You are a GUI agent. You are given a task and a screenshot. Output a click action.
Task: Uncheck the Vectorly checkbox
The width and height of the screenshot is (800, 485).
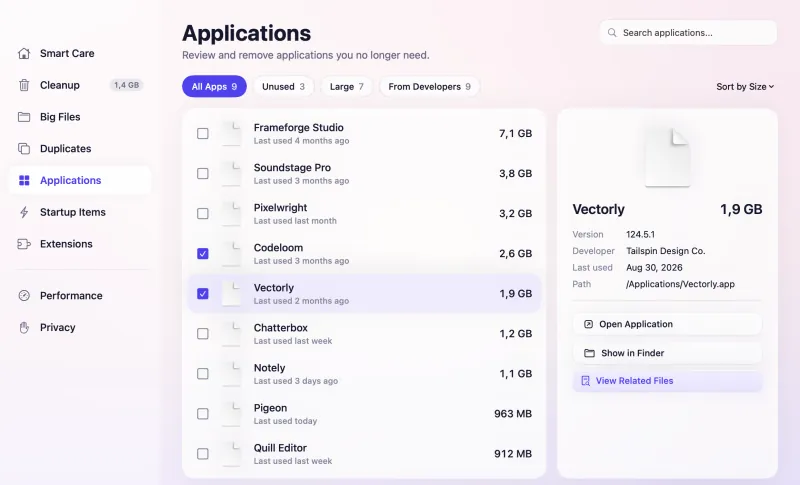click(x=203, y=294)
